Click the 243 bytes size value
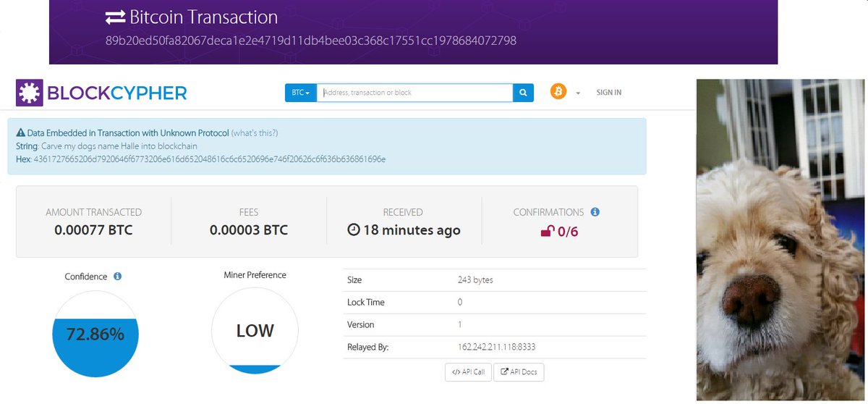The image size is (868, 404). 475,279
